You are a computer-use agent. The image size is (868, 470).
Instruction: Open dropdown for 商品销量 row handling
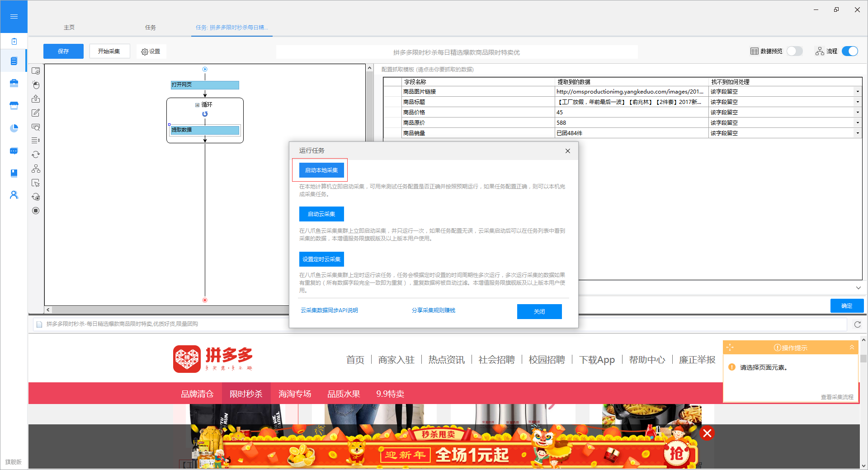click(857, 133)
